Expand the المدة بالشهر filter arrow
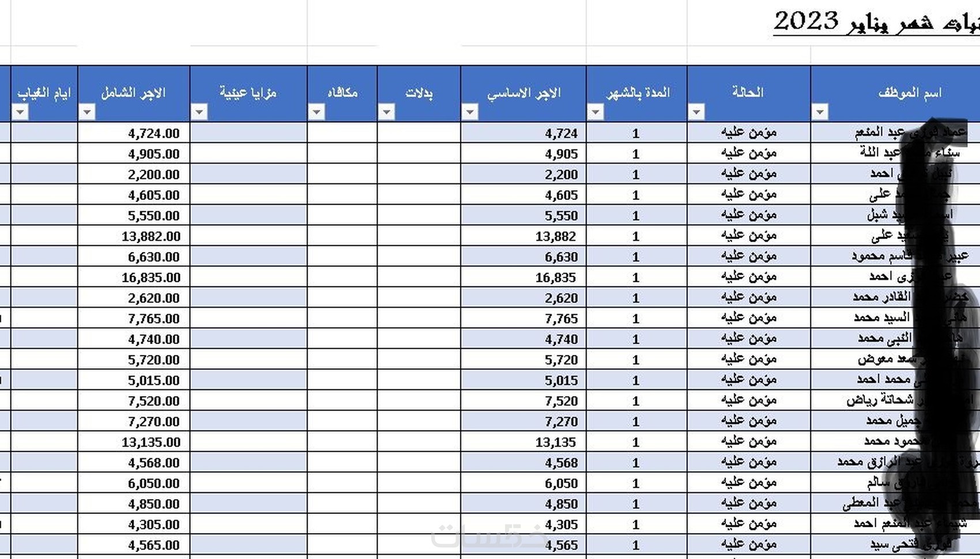This screenshot has width=980, height=559. [595, 112]
